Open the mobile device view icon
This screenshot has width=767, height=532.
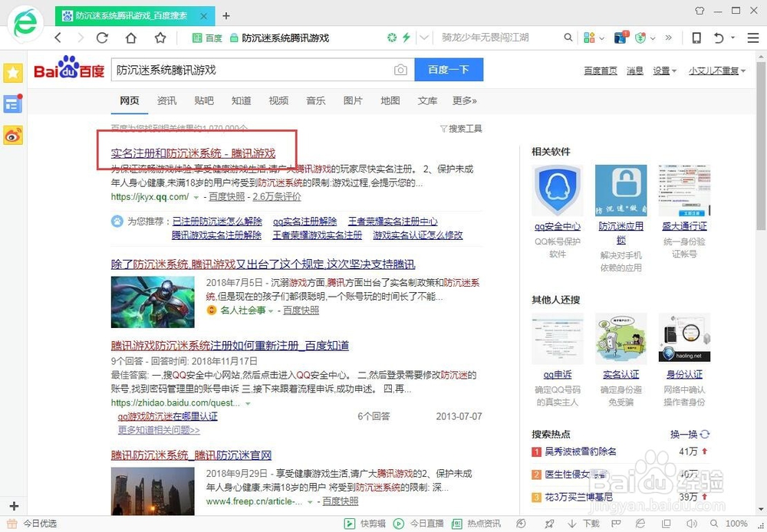(x=696, y=38)
